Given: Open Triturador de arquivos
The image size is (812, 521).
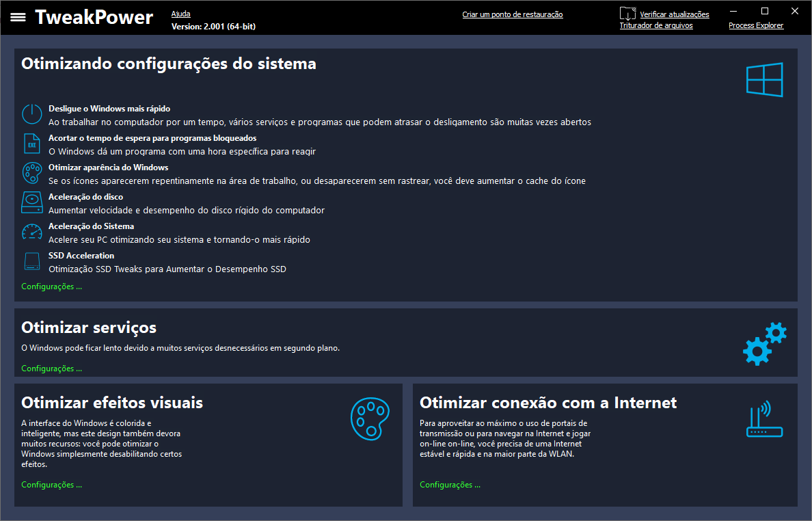Looking at the screenshot, I should point(656,25).
